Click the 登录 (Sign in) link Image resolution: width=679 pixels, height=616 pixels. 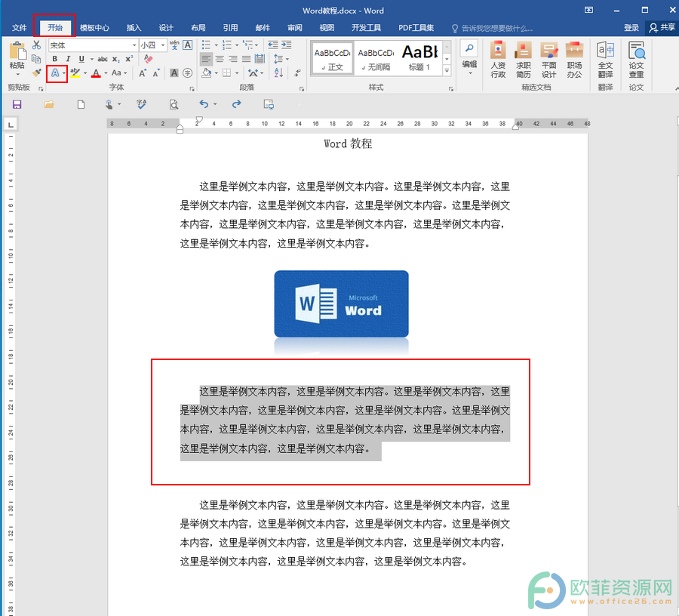coord(631,28)
